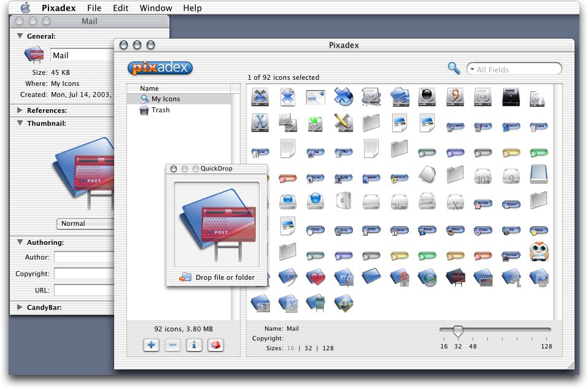Select My Icons collection in sidebar

point(179,99)
